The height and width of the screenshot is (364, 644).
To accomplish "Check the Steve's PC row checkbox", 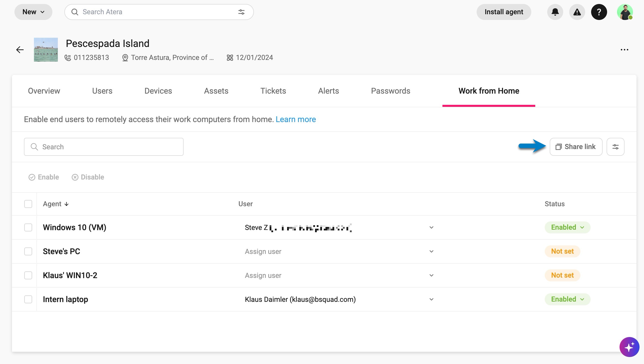I will 28,251.
